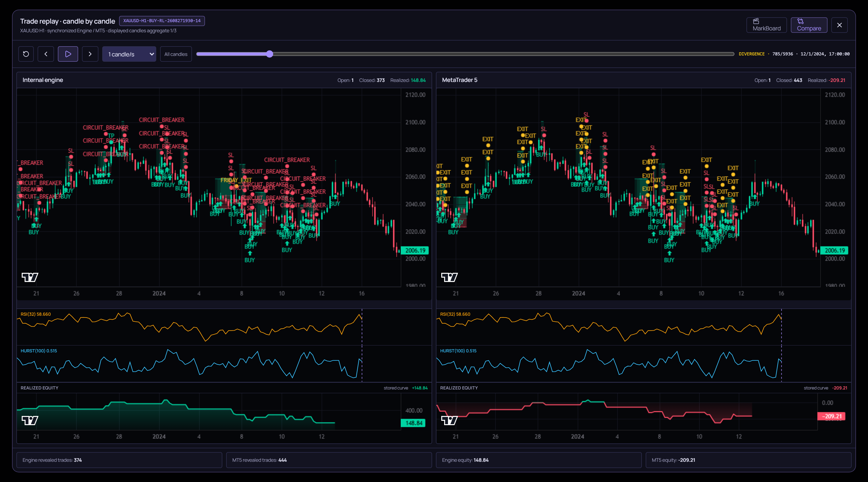The image size is (868, 482).
Task: Click engine Closed: 373 header value
Action: point(372,80)
